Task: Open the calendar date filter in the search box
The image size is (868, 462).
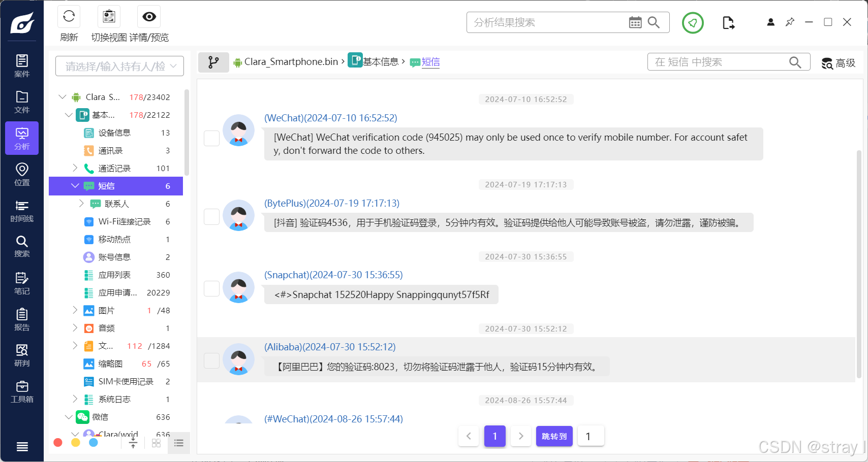Action: [x=635, y=22]
